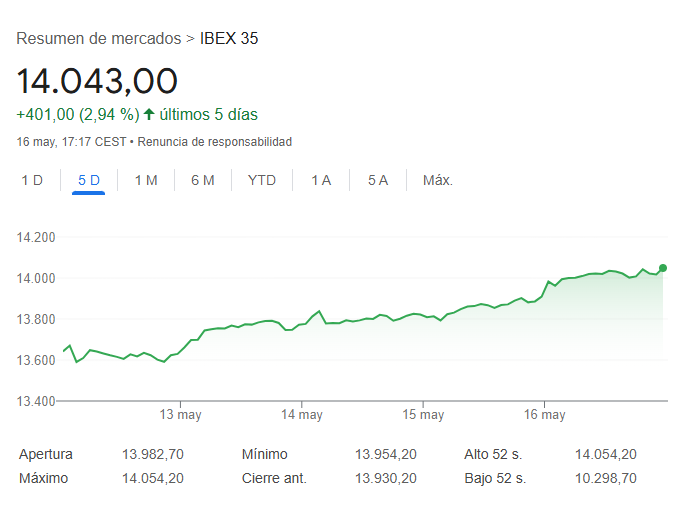677x505 pixels.
Task: Click the green up arrow icon
Action: tap(149, 114)
